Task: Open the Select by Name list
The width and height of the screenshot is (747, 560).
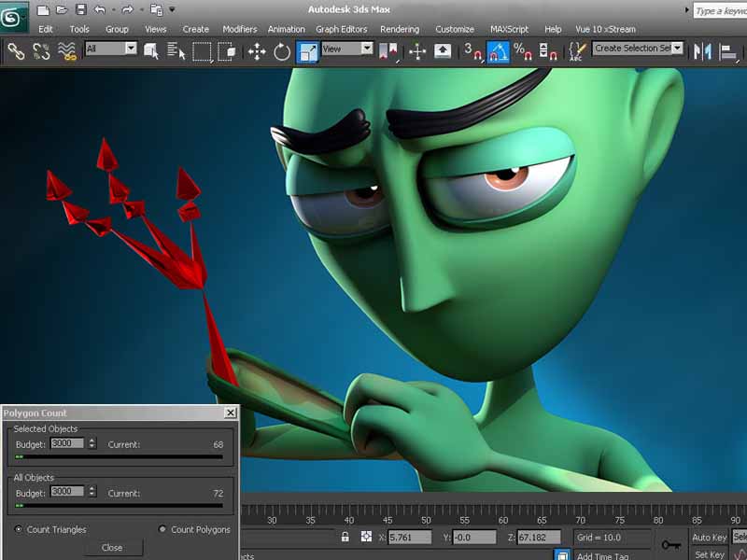Action: tap(176, 51)
